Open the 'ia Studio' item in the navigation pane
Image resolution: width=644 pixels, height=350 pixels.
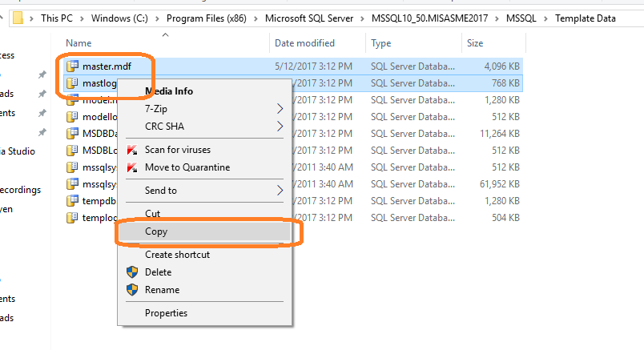pos(18,151)
